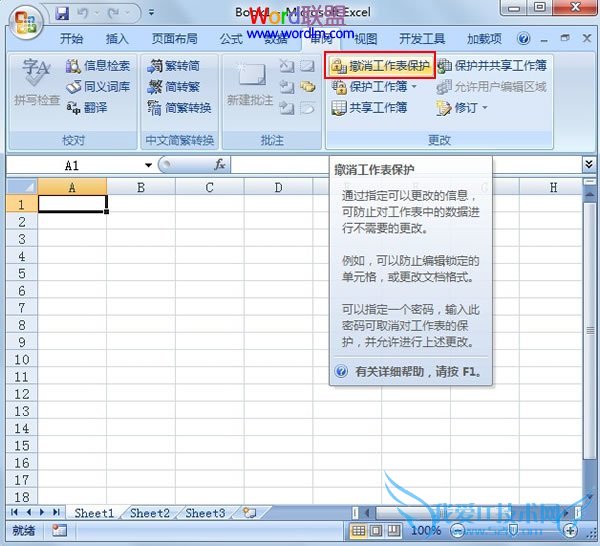This screenshot has height=546, width=600.
Task: Switch to the 插入 tab
Action: [x=117, y=39]
